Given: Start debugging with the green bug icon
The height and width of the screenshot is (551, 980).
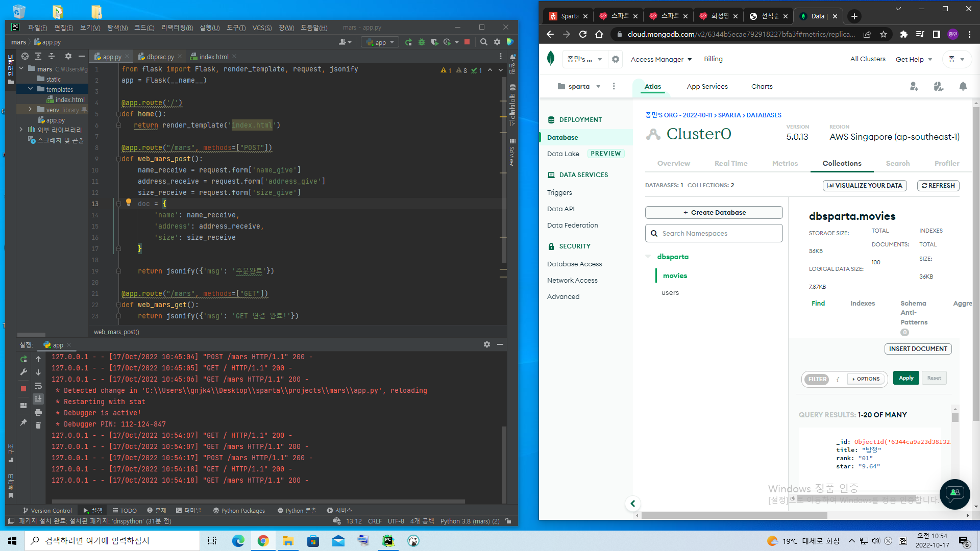Looking at the screenshot, I should (x=422, y=42).
